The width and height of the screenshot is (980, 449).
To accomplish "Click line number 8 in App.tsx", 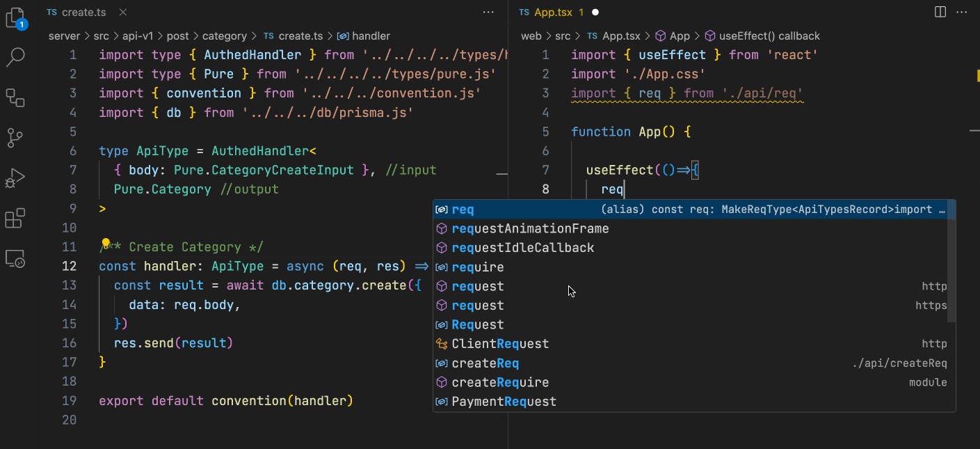I will click(545, 189).
